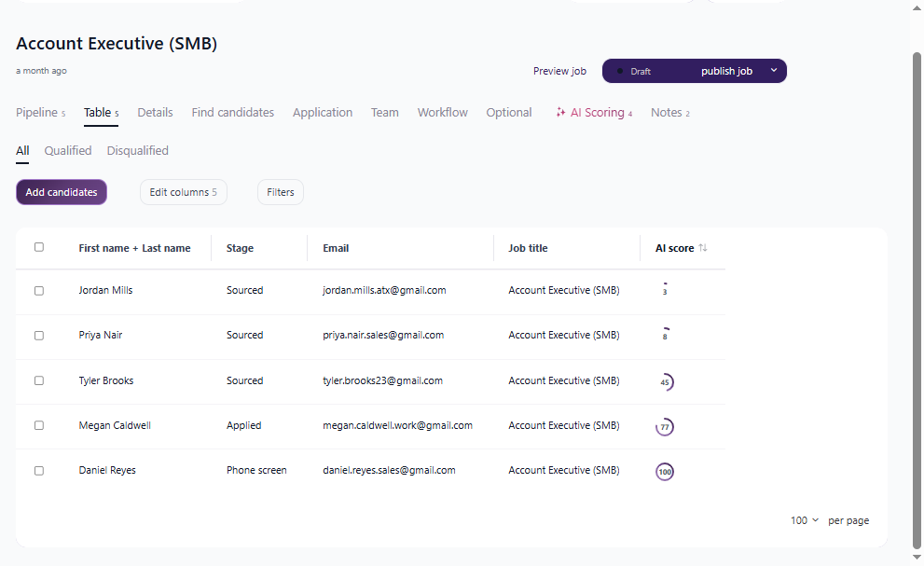Click the Draft status dot indicator
Screen dimensions: 924x566
tap(620, 72)
